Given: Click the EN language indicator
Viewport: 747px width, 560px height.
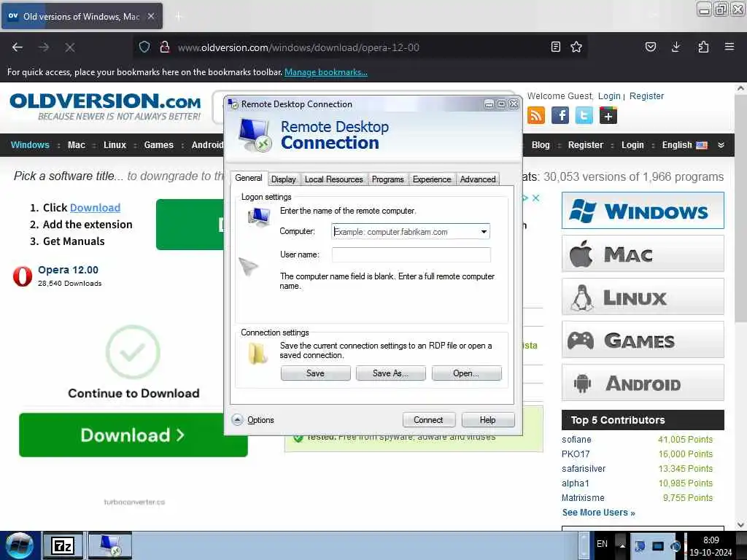Looking at the screenshot, I should tap(602, 544).
